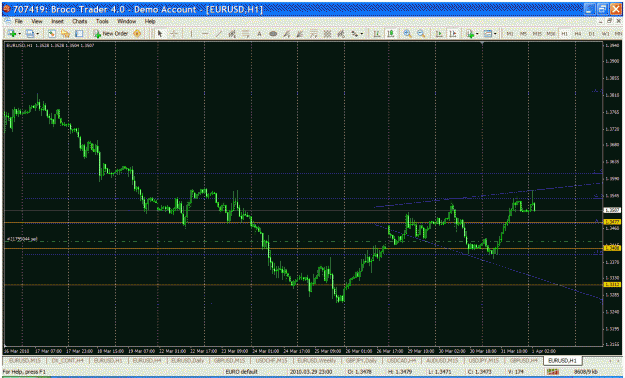Screen dimensions: 625x378
Task: Select the Horizontal Line drawing tool
Action: (205, 34)
